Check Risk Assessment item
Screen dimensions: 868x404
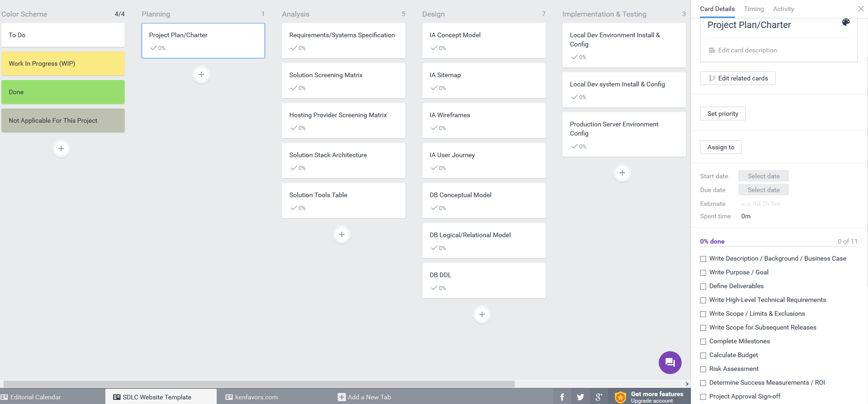pos(703,369)
